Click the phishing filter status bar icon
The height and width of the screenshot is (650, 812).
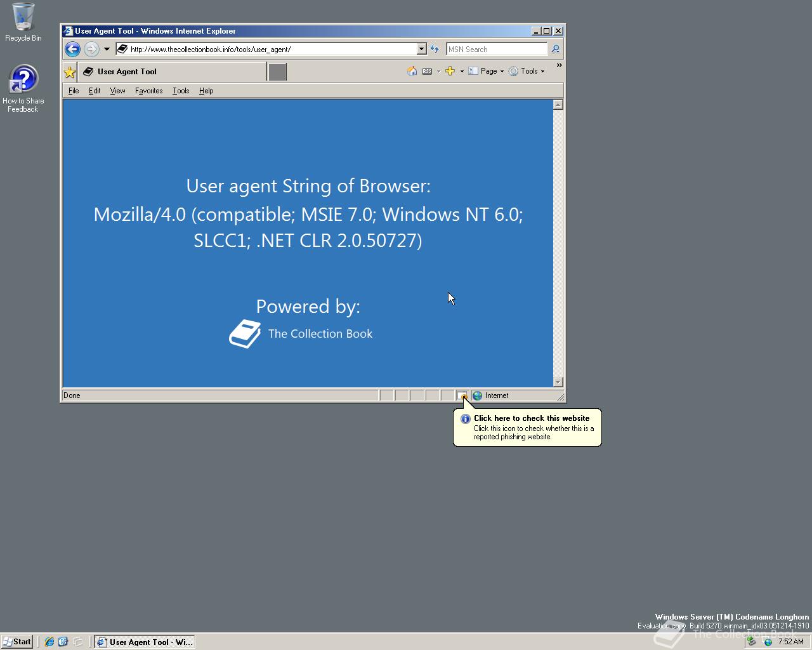coord(462,395)
